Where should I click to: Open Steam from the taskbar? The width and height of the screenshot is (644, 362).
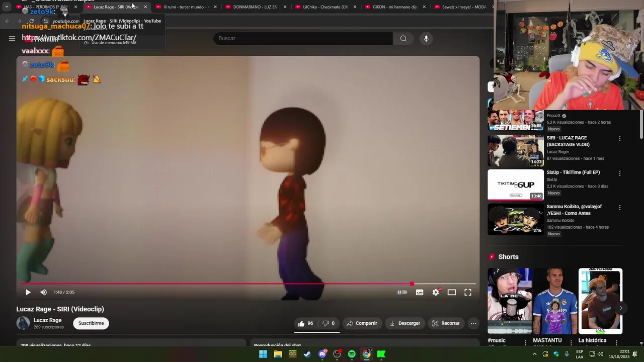point(307,354)
